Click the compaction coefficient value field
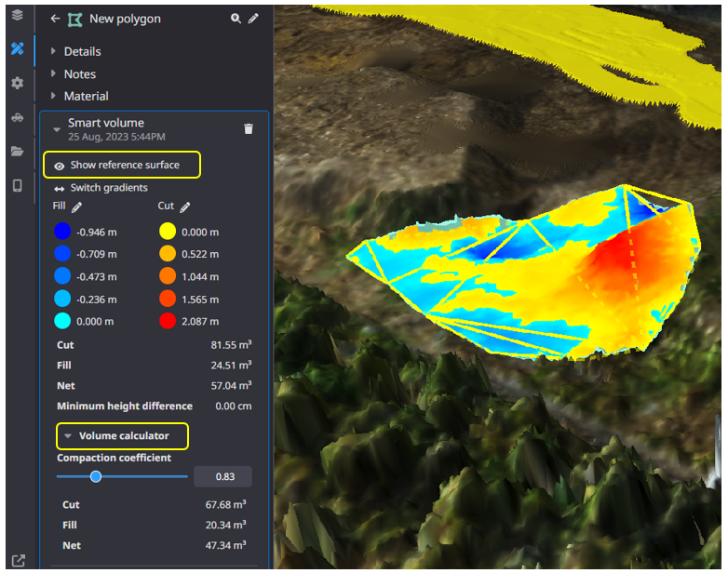728x573 pixels. (x=222, y=476)
